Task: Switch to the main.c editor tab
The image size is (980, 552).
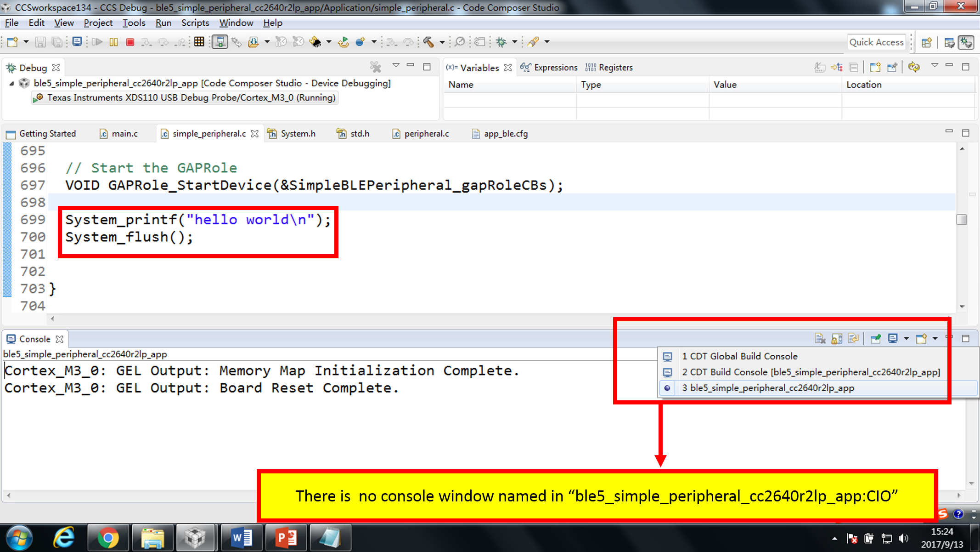Action: pos(124,134)
